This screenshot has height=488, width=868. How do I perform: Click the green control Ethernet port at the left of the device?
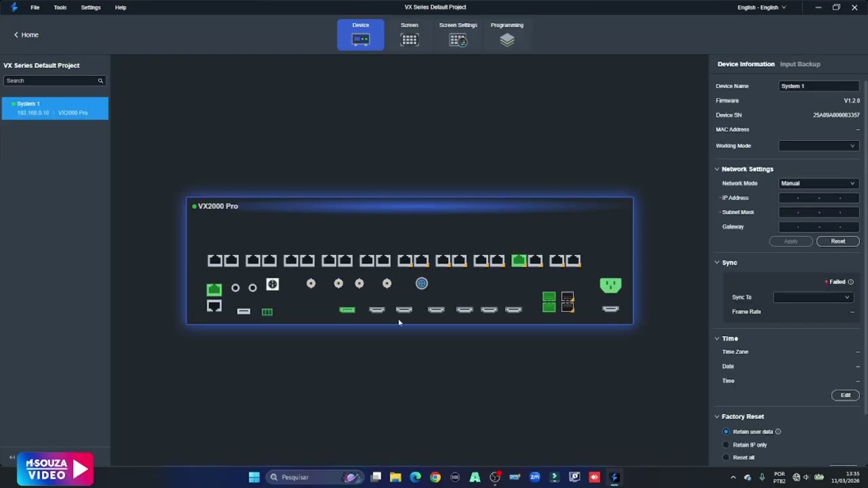pos(214,290)
